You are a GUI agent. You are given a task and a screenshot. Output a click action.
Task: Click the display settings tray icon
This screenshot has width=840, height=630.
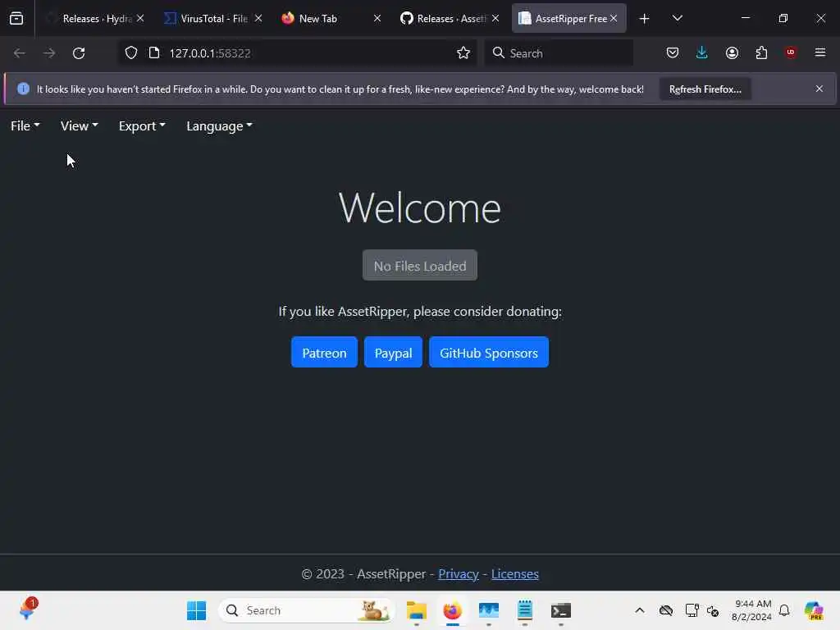692,610
